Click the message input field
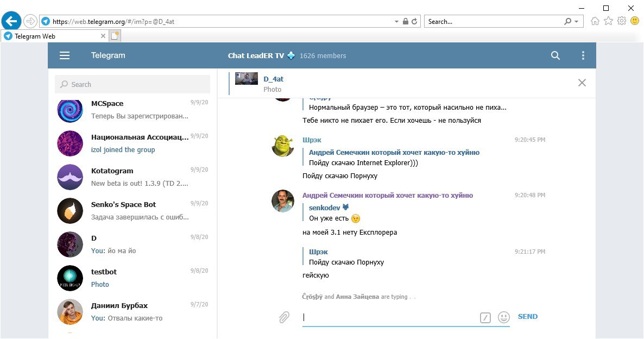 389,317
